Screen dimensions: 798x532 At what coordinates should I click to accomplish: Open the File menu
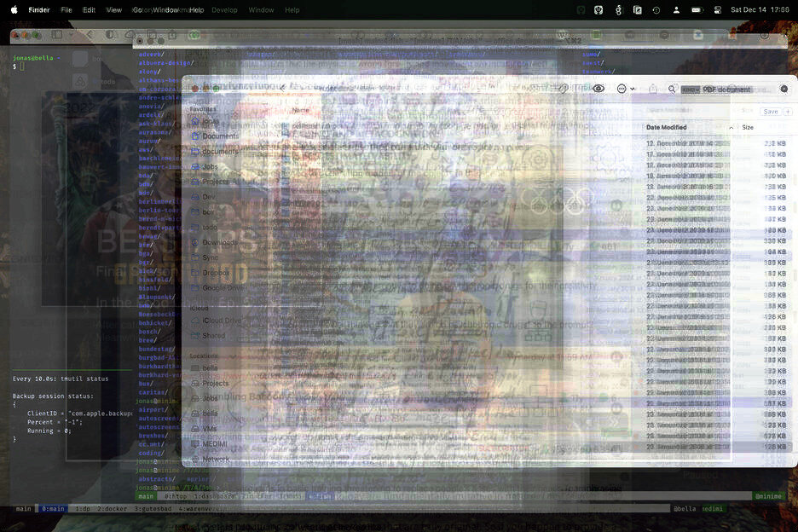66,9
